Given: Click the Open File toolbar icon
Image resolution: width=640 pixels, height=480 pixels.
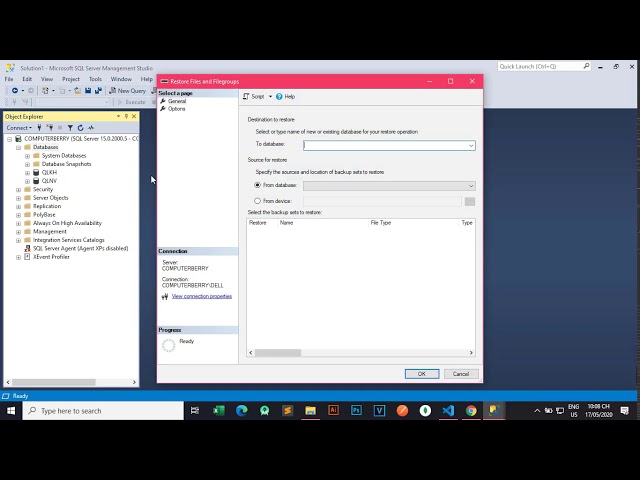Looking at the screenshot, I should click(x=78, y=91).
